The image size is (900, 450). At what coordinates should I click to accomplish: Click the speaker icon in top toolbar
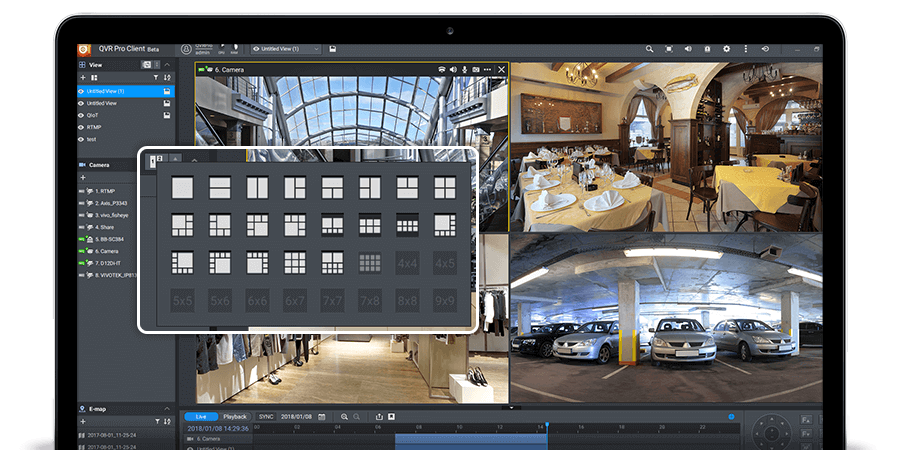[688, 49]
